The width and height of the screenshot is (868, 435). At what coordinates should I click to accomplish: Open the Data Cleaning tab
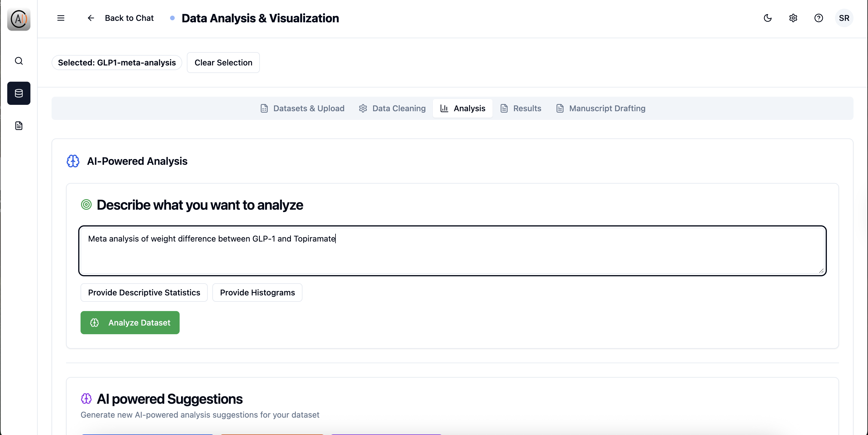pos(392,108)
